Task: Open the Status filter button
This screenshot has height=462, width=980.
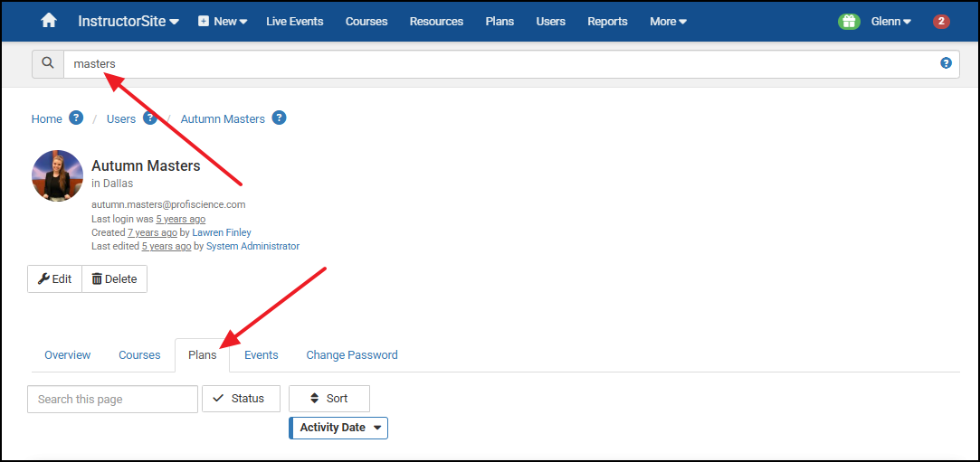Action: (241, 399)
